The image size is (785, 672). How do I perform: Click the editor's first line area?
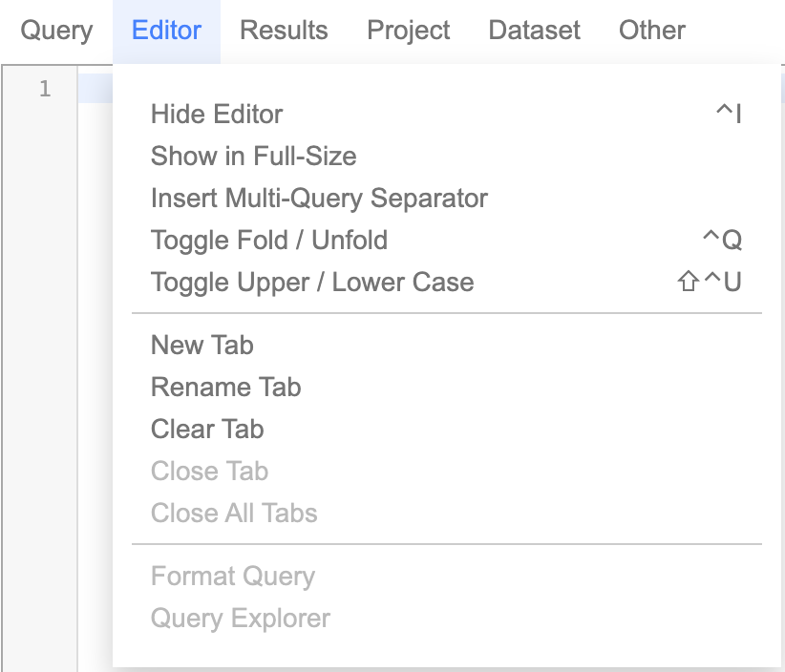click(x=95, y=90)
